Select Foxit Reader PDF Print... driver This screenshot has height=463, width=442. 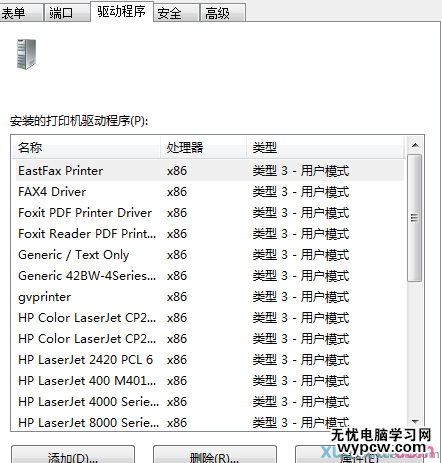[210, 234]
